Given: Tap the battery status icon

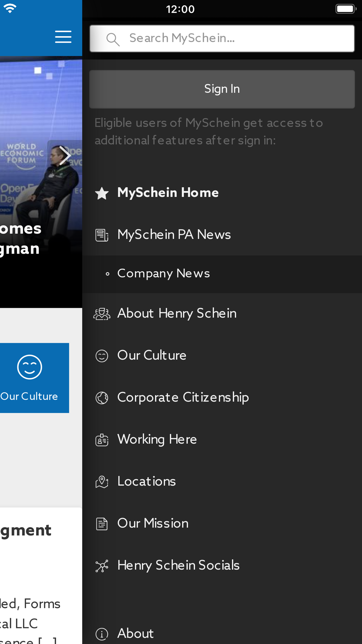Looking at the screenshot, I should 346,9.
